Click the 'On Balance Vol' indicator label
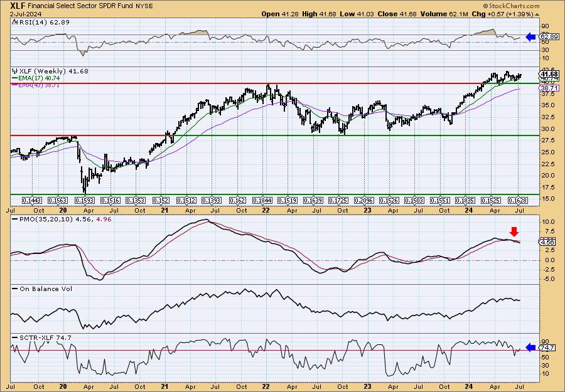The image size is (565, 392). click(46, 289)
